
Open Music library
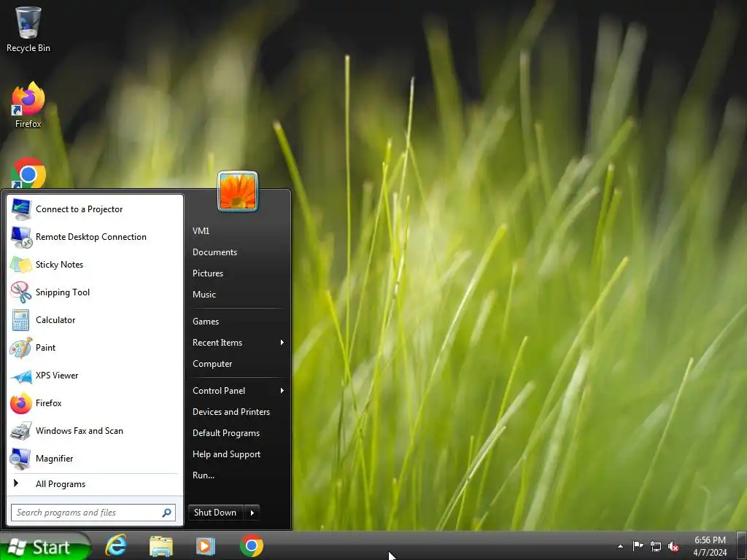(x=204, y=295)
